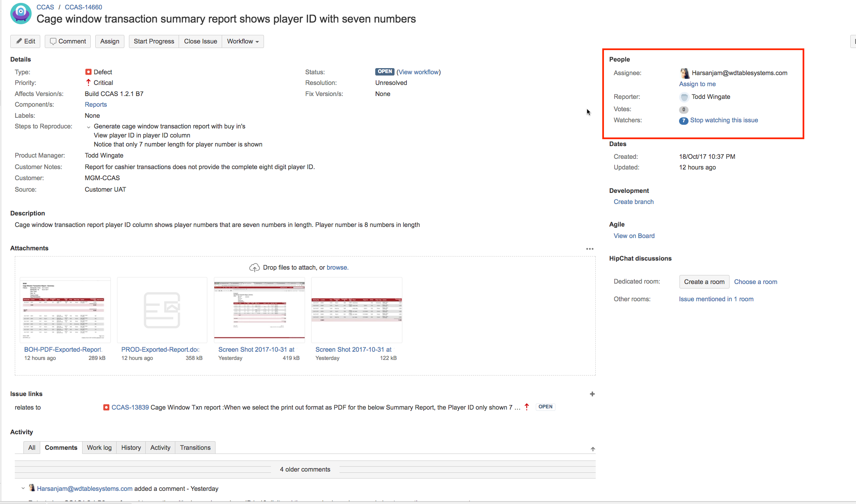This screenshot has height=504, width=856.
Task: Collapse the Steps to Reproduce field
Action: pos(89,127)
